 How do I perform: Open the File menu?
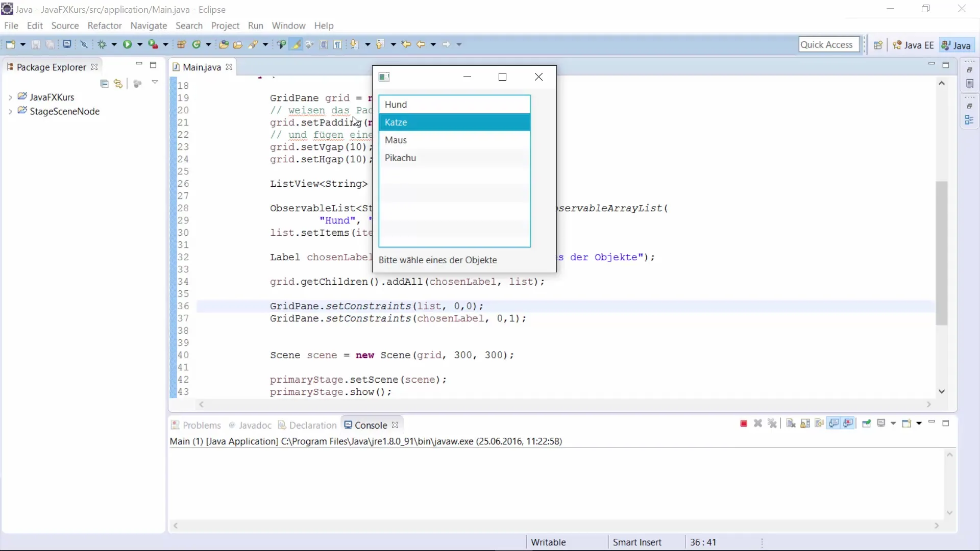click(11, 26)
